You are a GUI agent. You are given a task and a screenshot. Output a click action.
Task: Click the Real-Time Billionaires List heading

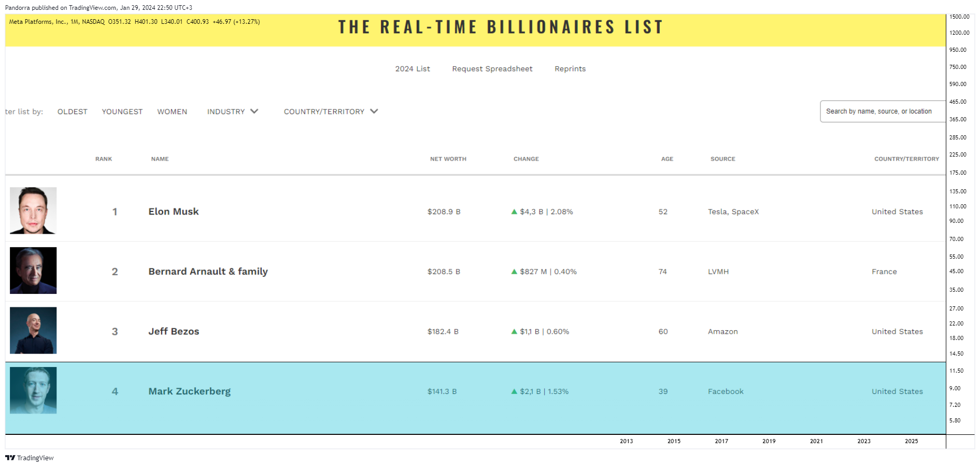pyautogui.click(x=501, y=27)
